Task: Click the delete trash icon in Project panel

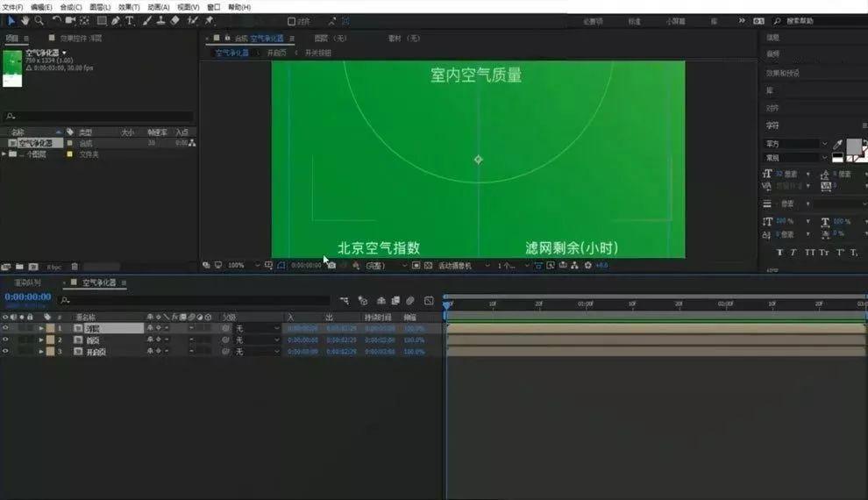Action: [75, 267]
